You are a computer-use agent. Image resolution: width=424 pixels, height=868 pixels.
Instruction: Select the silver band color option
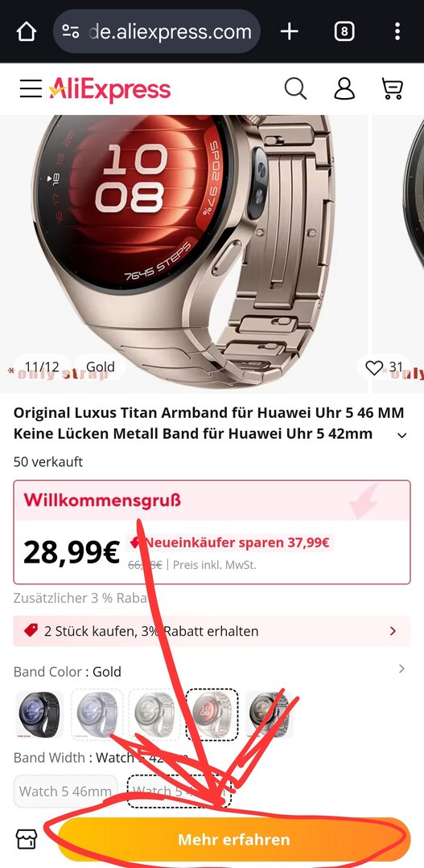97,714
